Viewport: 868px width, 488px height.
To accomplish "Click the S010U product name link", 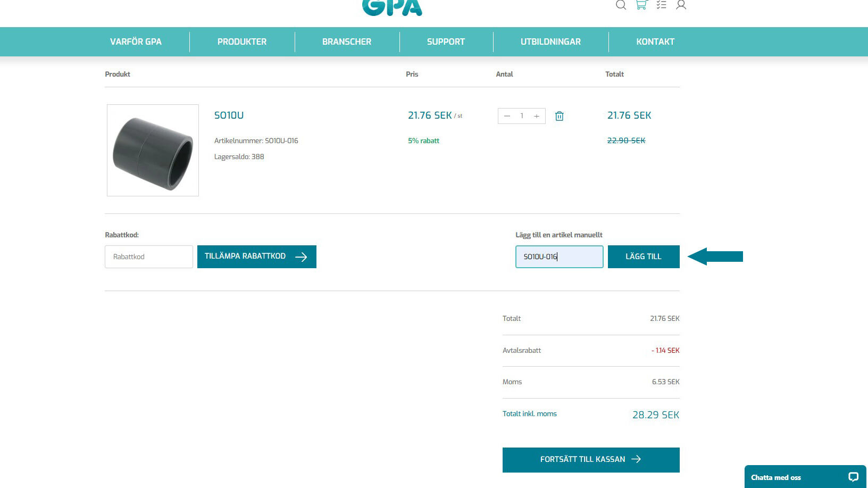I will tap(229, 115).
